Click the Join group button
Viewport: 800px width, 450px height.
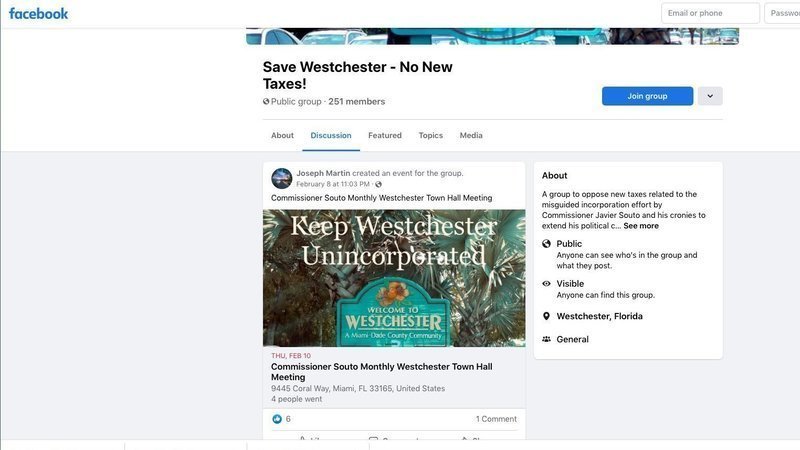[x=647, y=96]
